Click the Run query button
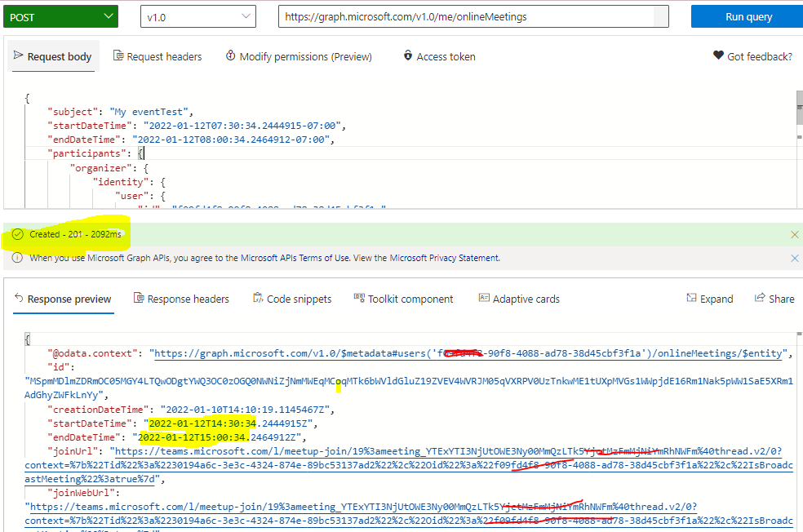The height and width of the screenshot is (532, 803). (748, 17)
